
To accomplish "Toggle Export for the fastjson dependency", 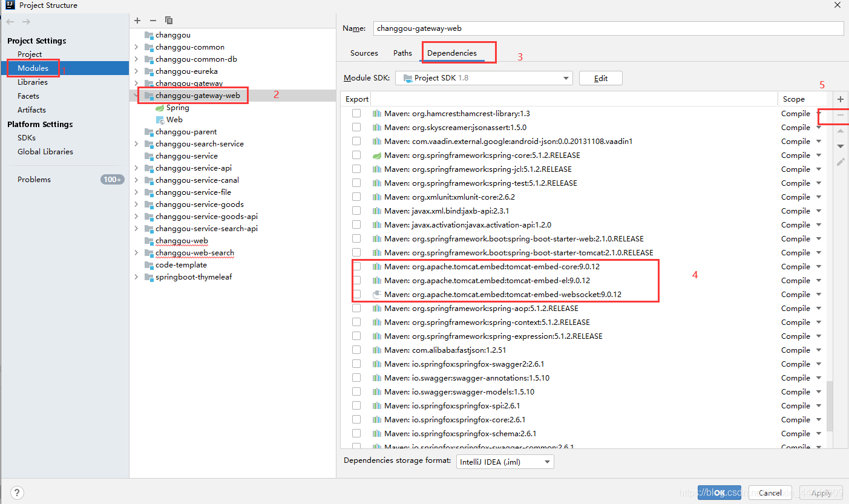I will pos(356,350).
